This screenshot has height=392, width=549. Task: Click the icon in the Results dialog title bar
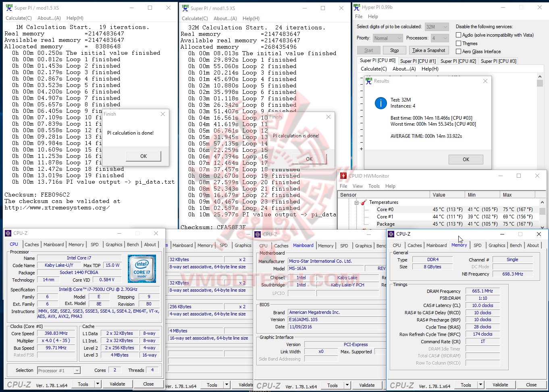(368, 81)
